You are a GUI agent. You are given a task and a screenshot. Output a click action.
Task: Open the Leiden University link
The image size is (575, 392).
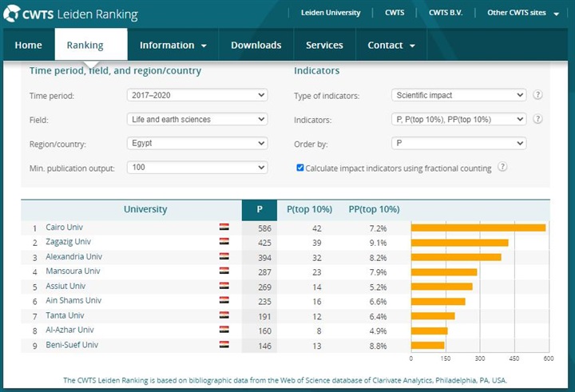coord(331,13)
